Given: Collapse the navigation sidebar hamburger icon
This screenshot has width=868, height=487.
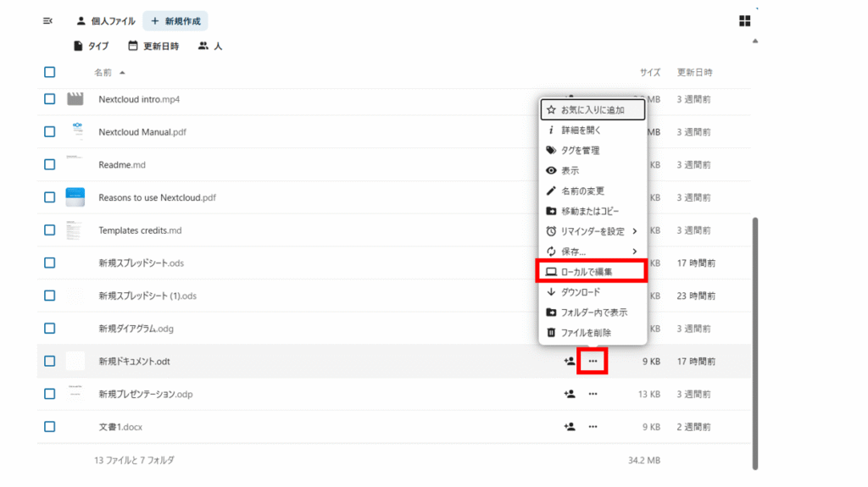Looking at the screenshot, I should click(48, 21).
